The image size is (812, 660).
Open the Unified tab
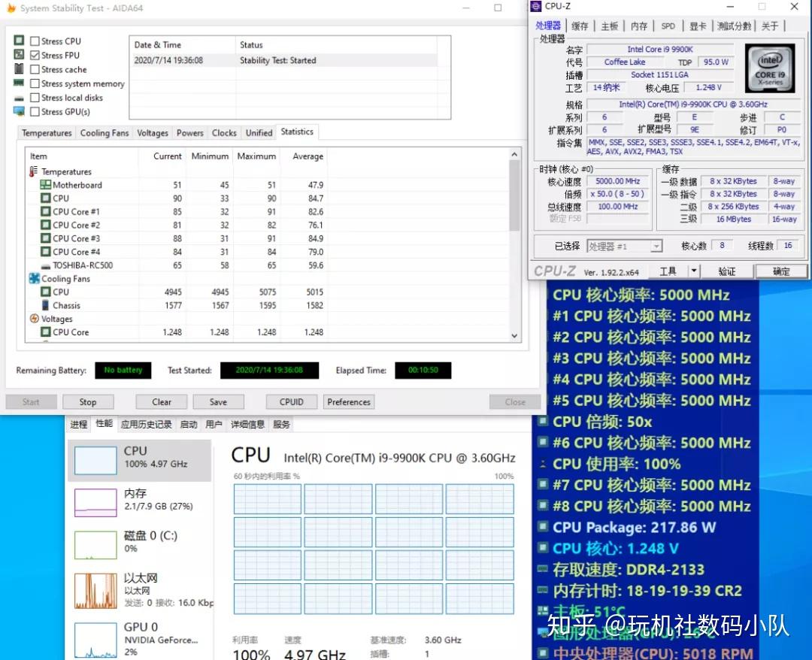pyautogui.click(x=259, y=133)
